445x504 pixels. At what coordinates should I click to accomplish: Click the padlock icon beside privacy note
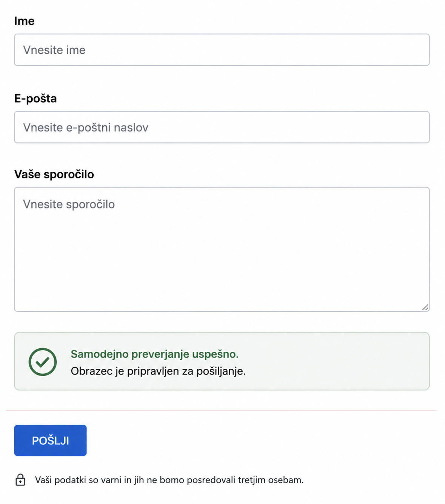coord(20,480)
